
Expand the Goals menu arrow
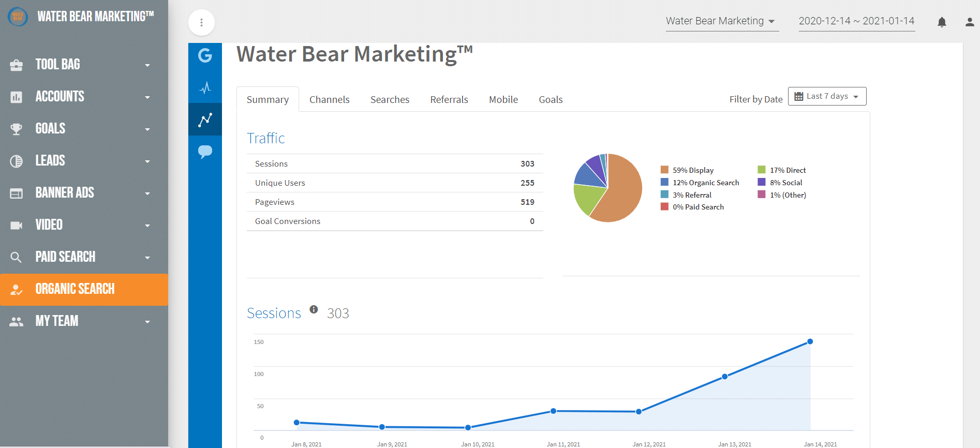point(147,129)
